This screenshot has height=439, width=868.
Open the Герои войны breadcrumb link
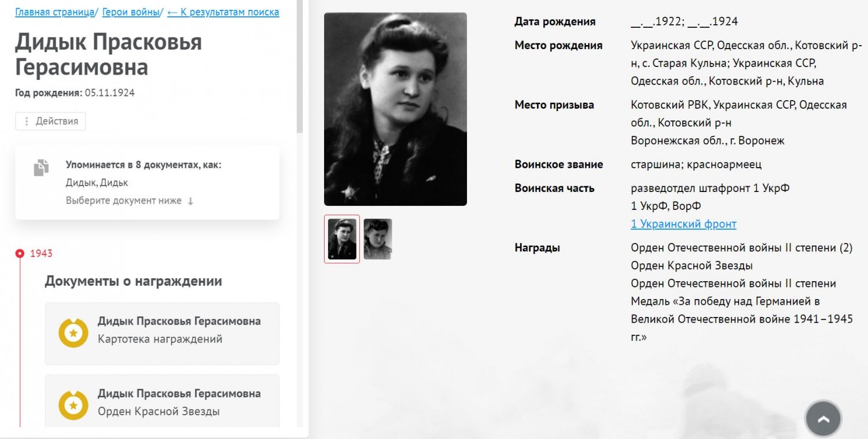coord(131,12)
